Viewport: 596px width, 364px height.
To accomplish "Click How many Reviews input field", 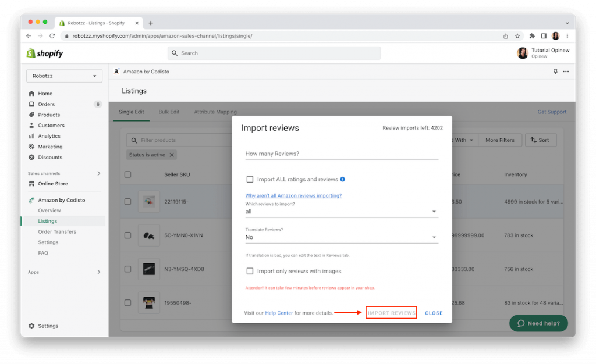I will click(341, 154).
